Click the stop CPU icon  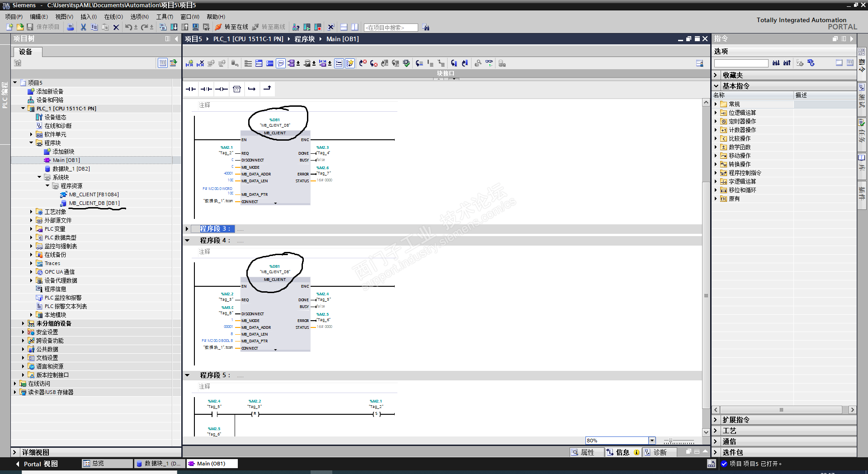(318, 27)
